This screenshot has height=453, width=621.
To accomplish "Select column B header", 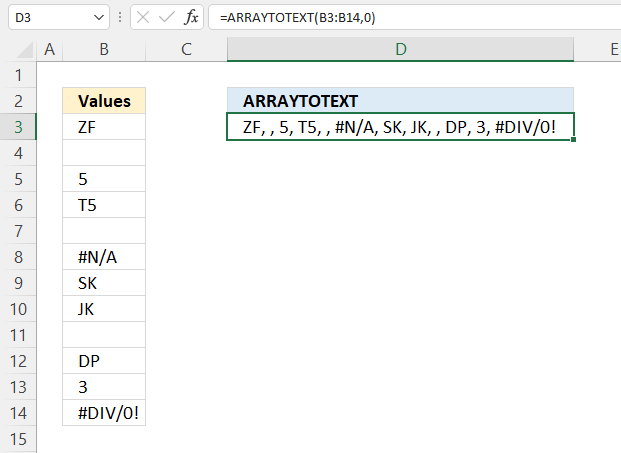I will [104, 49].
